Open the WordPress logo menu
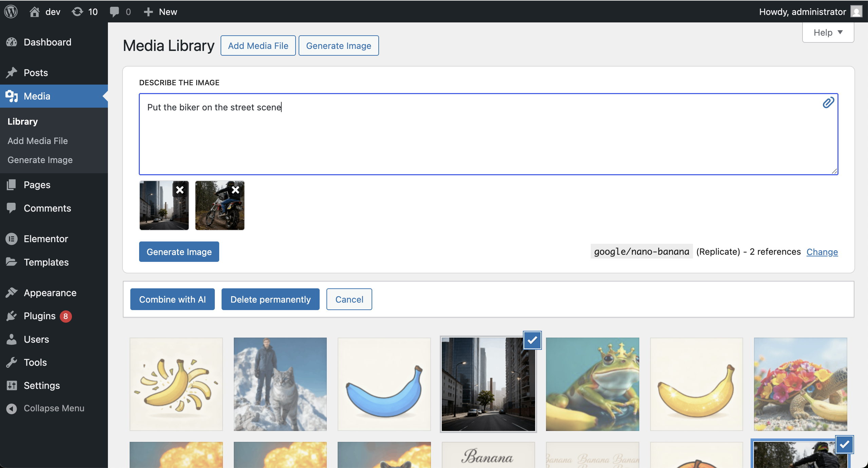Screen dimensions: 868x468 [x=11, y=12]
